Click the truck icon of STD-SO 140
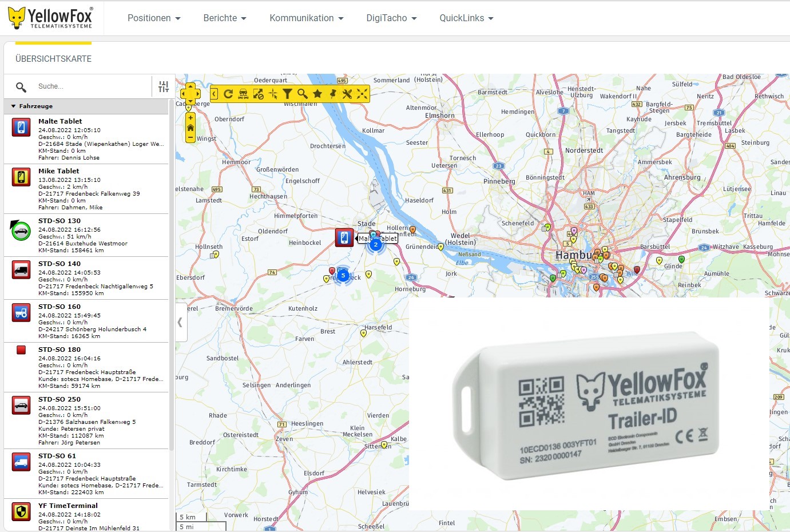The height and width of the screenshot is (532, 790). pos(21,269)
